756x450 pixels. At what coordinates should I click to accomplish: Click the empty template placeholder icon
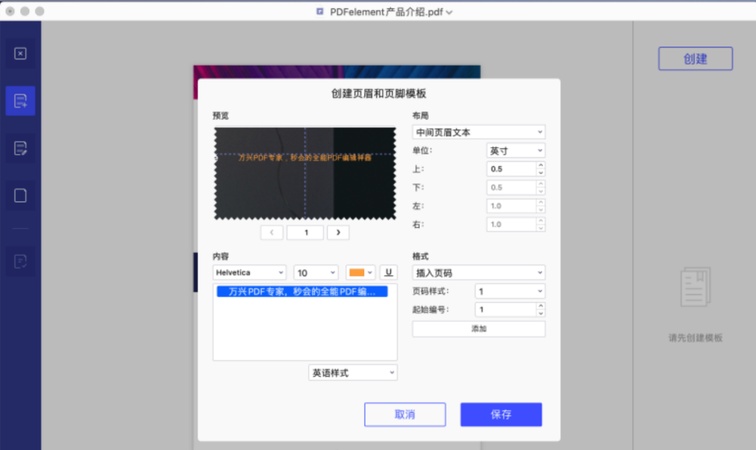pyautogui.click(x=695, y=287)
